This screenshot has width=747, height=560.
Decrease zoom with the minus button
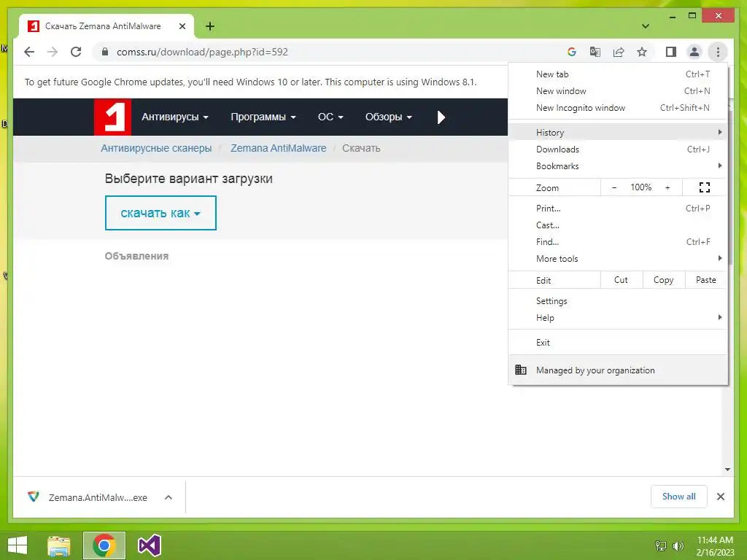[614, 187]
